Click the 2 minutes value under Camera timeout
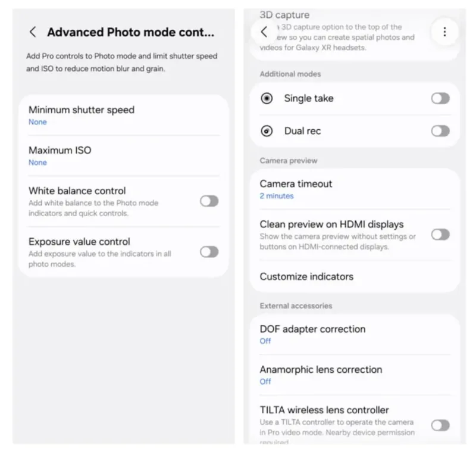Screen dimensions: 476x455 [x=277, y=196]
